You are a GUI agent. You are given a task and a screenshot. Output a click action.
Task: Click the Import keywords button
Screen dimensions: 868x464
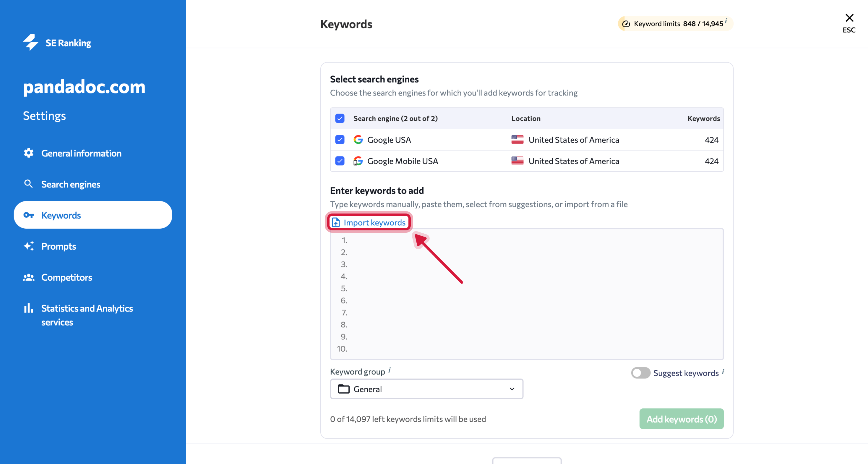[369, 222]
